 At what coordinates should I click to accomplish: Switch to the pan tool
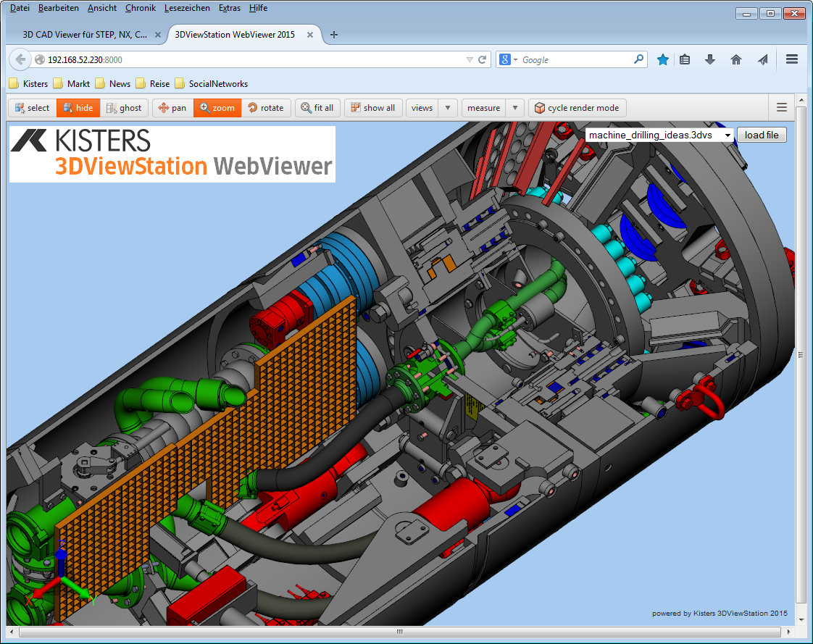(x=172, y=108)
